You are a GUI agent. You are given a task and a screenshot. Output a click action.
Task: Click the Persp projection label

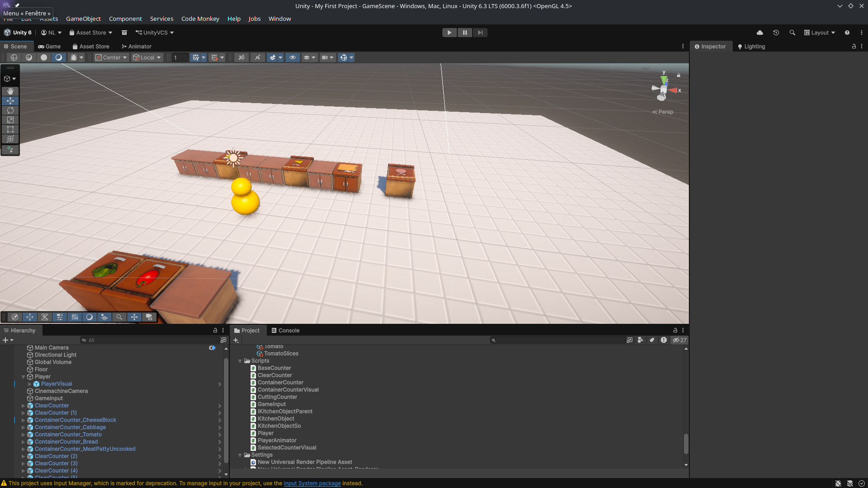click(663, 112)
